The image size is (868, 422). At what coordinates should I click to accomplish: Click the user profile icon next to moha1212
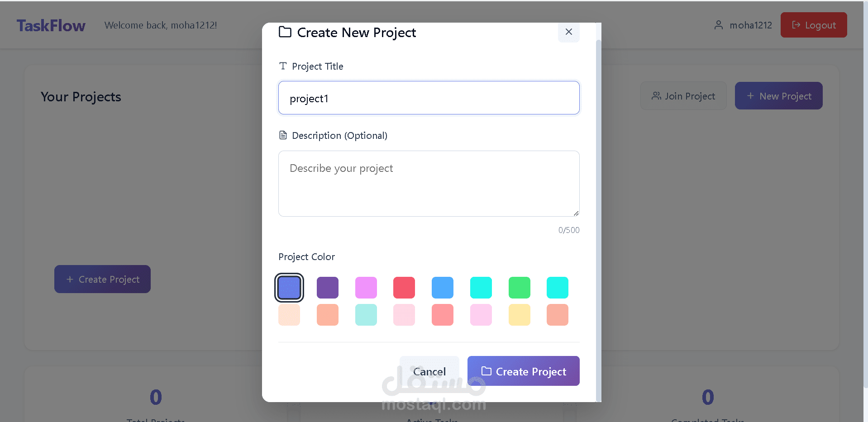718,25
